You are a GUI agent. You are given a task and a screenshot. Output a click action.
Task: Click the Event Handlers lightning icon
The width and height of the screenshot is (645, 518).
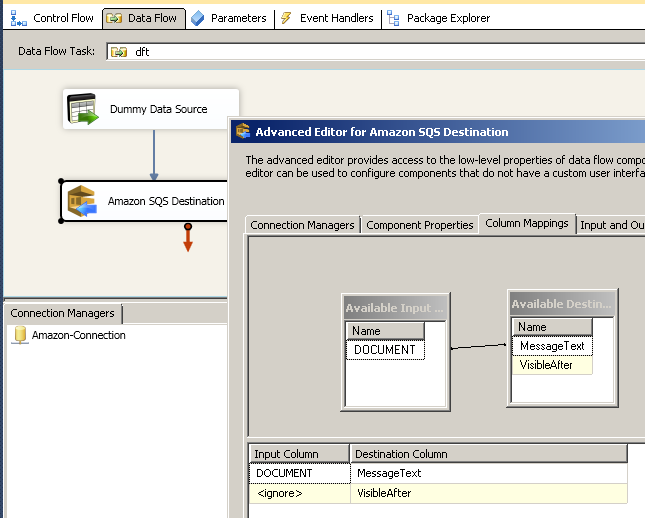[x=286, y=18]
